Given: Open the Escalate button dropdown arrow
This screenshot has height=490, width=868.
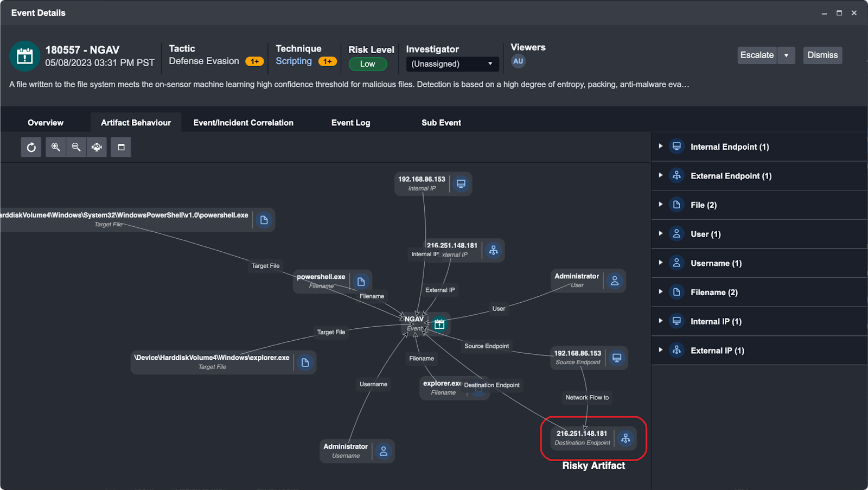Looking at the screenshot, I should [x=786, y=55].
